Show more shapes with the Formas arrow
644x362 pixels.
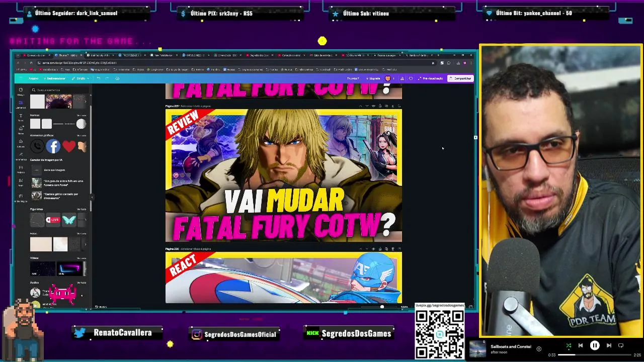point(86,124)
